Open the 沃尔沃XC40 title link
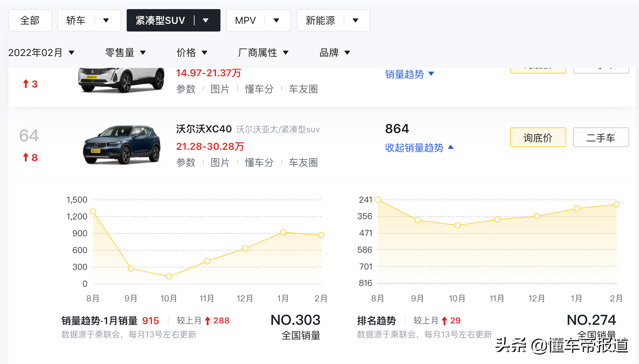The height and width of the screenshot is (364, 639). tap(204, 129)
